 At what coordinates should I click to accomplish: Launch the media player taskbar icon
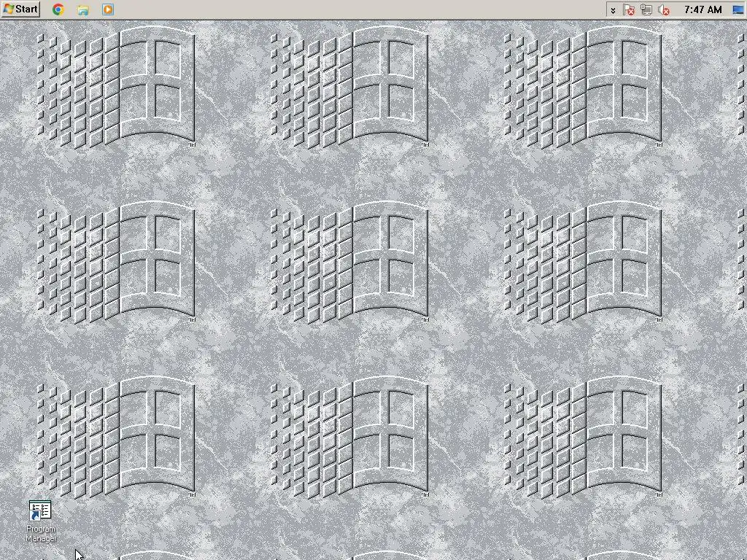coord(108,9)
